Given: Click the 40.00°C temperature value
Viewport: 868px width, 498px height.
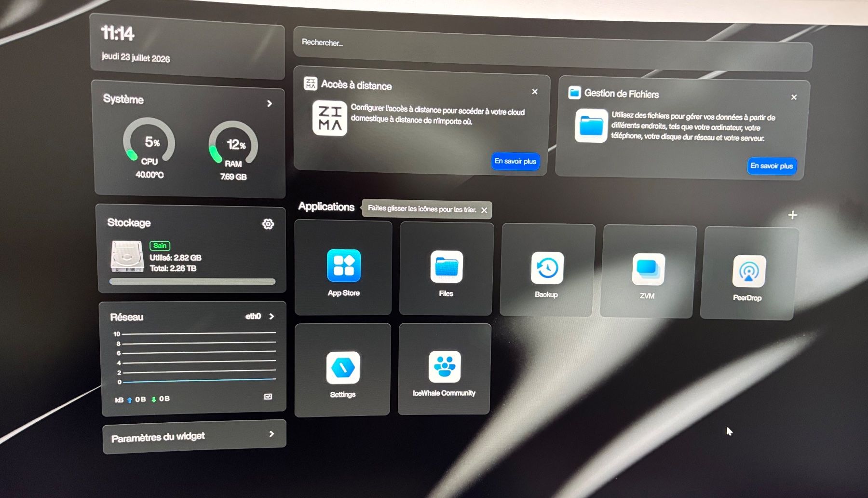Looking at the screenshot, I should click(x=149, y=174).
